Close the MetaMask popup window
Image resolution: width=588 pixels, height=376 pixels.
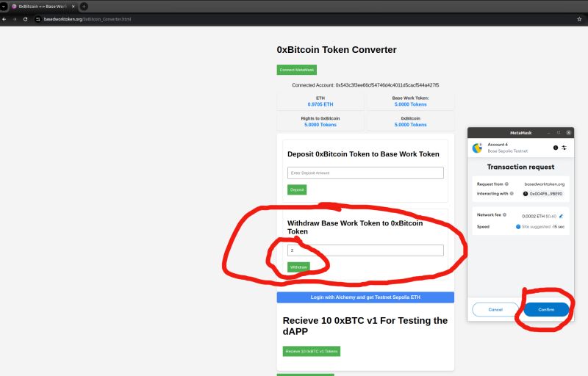[568, 133]
